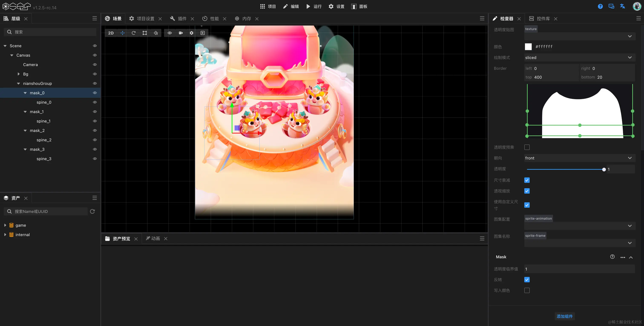Open scene gear settings in viewport toolbar
Viewport: 644px width, 326px height.
coord(191,33)
